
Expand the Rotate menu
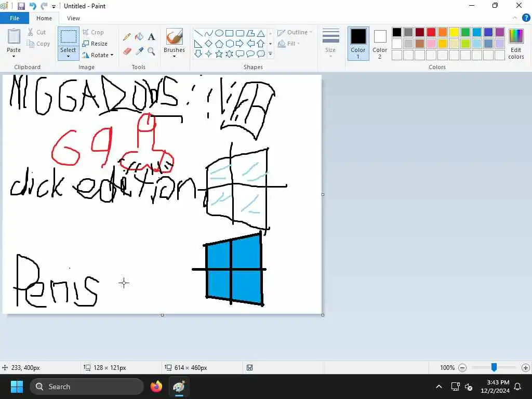pyautogui.click(x=98, y=55)
